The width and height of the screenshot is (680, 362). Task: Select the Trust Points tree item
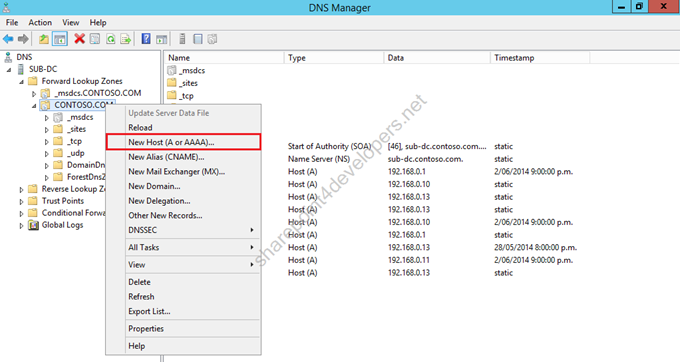[63, 201]
